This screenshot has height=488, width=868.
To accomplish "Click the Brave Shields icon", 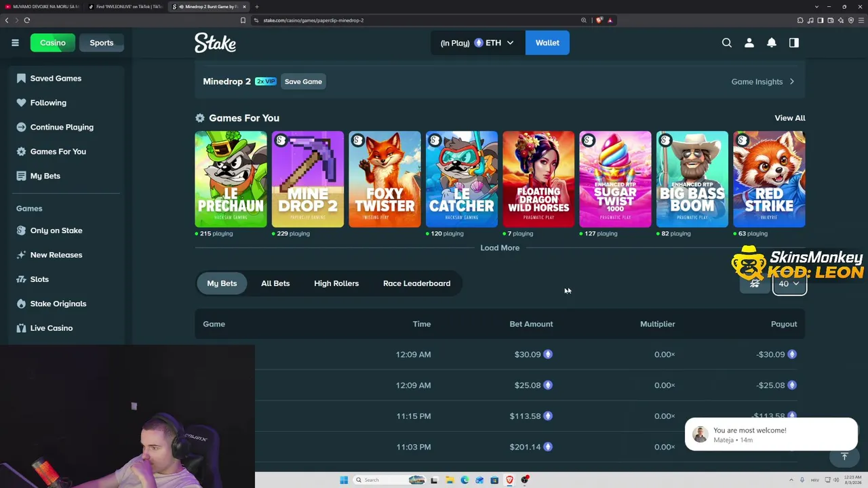I will [x=599, y=20].
